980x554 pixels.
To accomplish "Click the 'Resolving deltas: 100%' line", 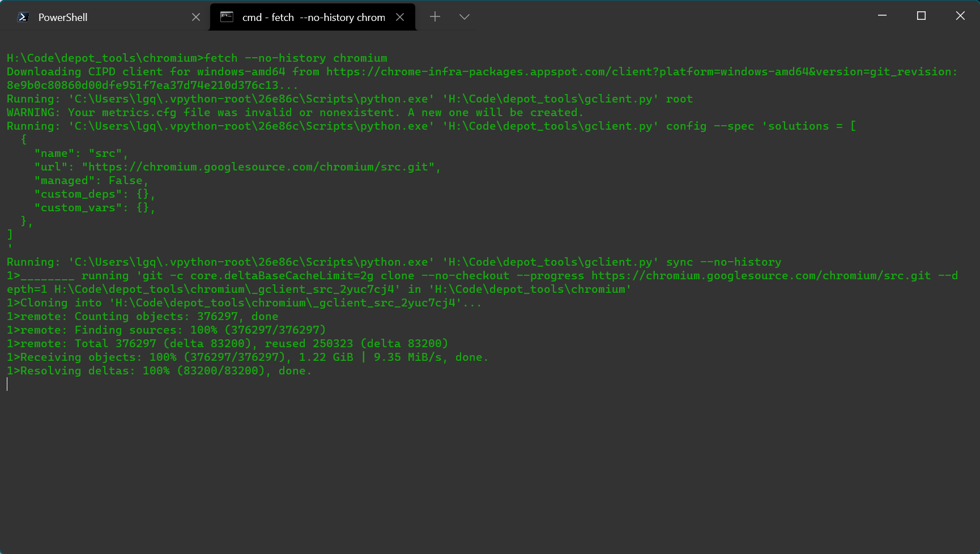I will point(160,371).
